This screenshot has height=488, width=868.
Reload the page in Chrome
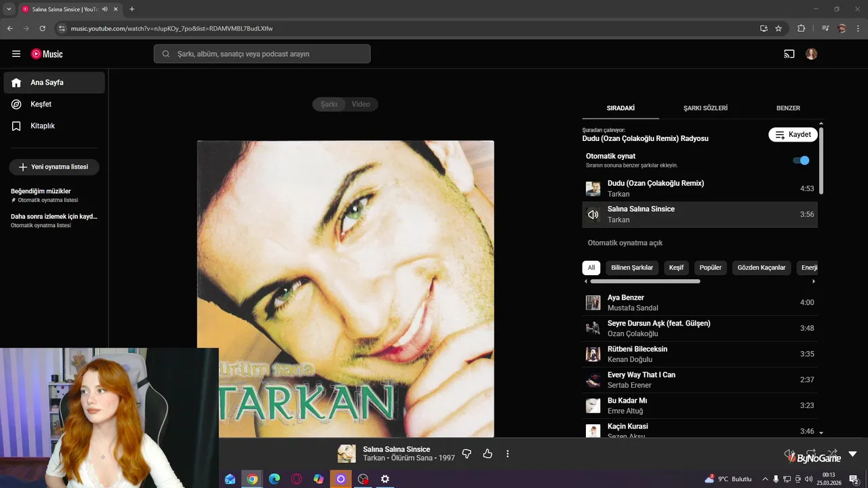(43, 28)
